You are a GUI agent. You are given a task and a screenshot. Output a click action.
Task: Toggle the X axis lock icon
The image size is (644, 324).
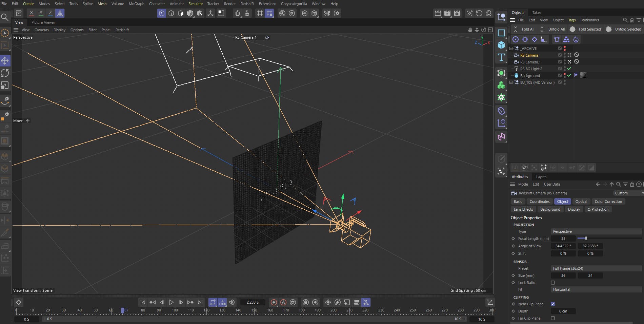(31, 13)
